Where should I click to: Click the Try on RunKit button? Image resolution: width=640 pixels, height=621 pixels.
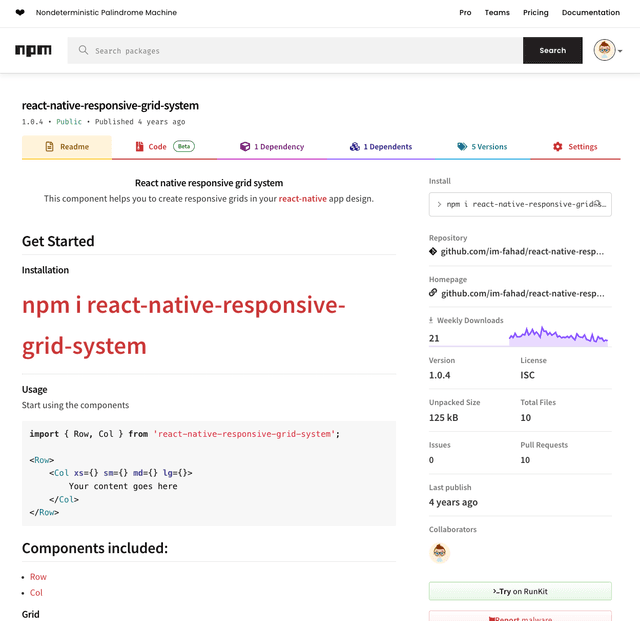(520, 591)
